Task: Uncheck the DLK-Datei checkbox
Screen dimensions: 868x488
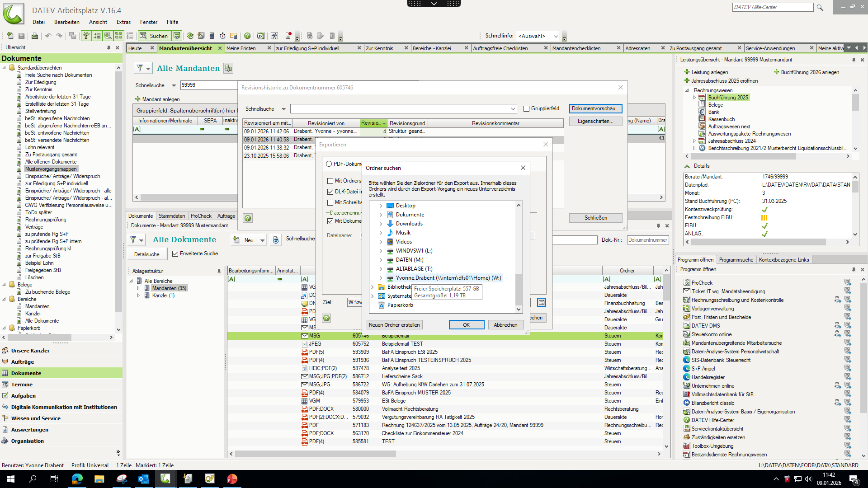Action: [x=330, y=192]
